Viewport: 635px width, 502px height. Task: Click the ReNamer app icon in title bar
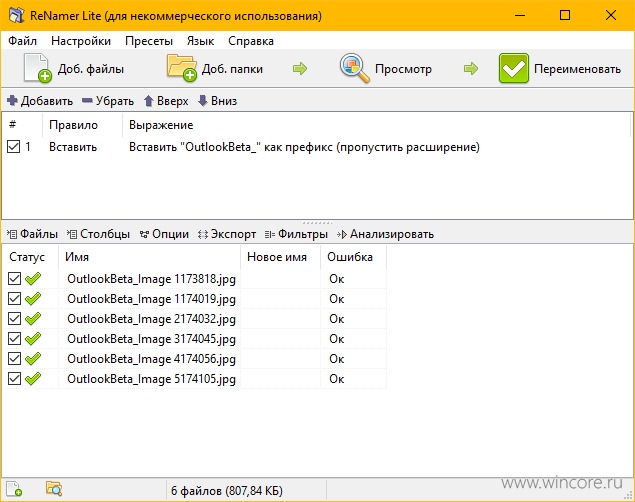coord(17,15)
